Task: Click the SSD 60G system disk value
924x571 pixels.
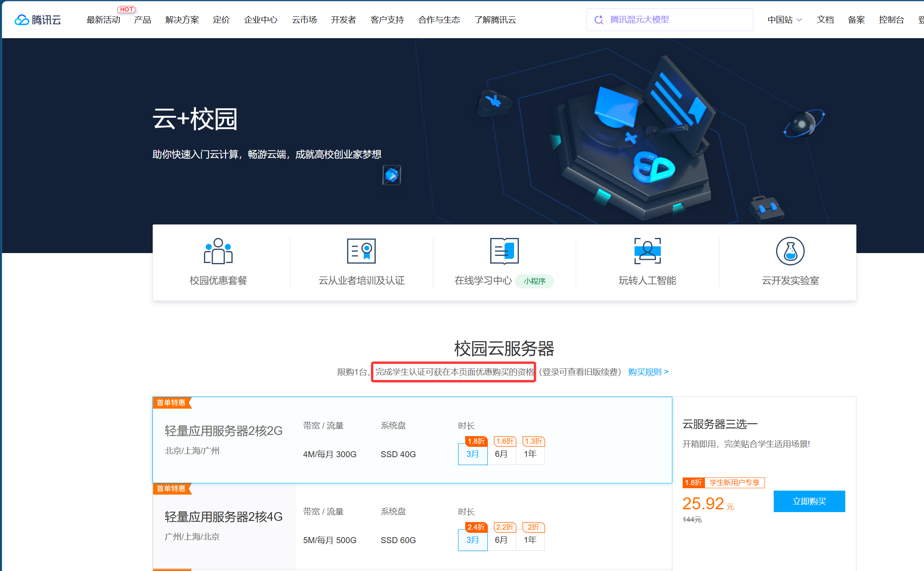Action: pyautogui.click(x=398, y=540)
